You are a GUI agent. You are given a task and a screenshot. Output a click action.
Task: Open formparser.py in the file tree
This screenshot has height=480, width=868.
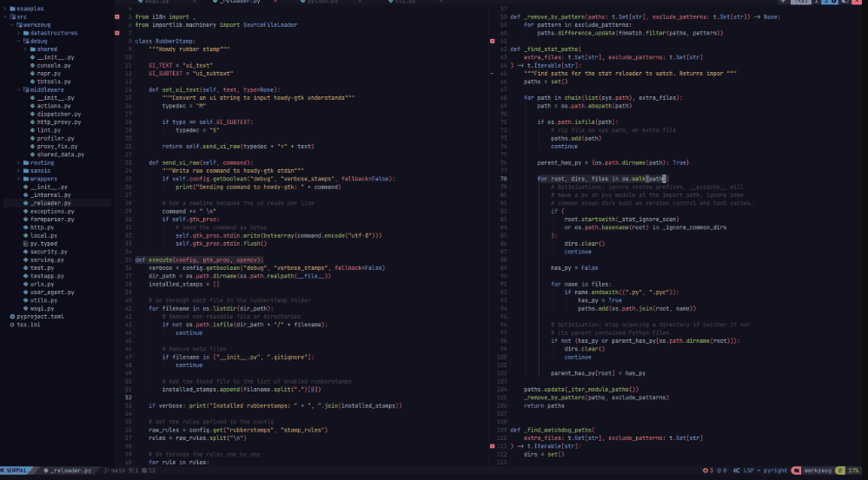(52, 220)
